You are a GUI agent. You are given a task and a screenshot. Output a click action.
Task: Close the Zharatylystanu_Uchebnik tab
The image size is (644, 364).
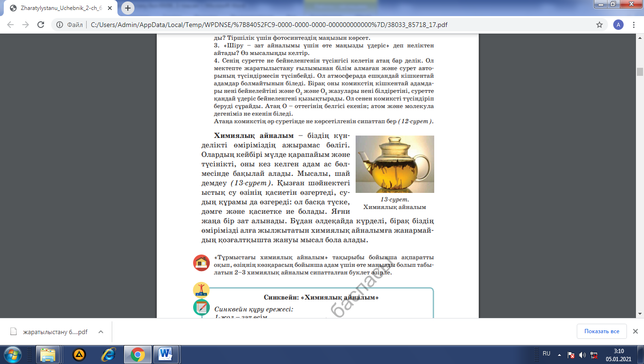tap(111, 9)
